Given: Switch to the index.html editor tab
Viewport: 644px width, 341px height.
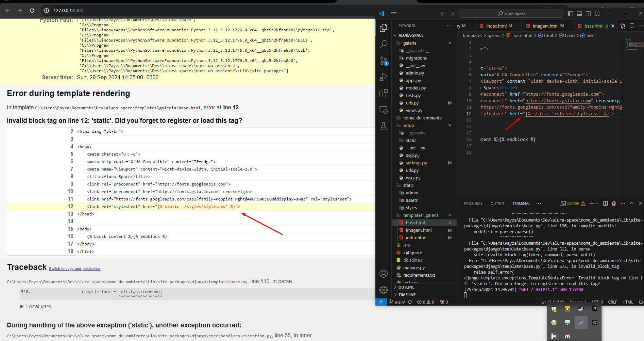Looking at the screenshot, I should (x=496, y=26).
